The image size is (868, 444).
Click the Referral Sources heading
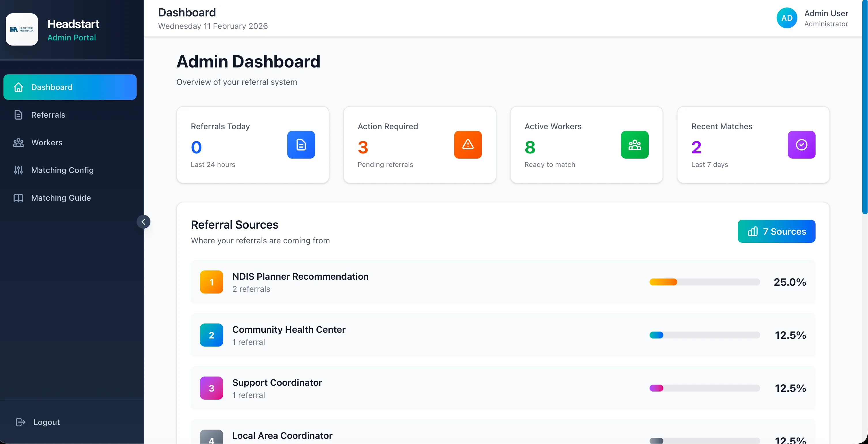click(235, 225)
